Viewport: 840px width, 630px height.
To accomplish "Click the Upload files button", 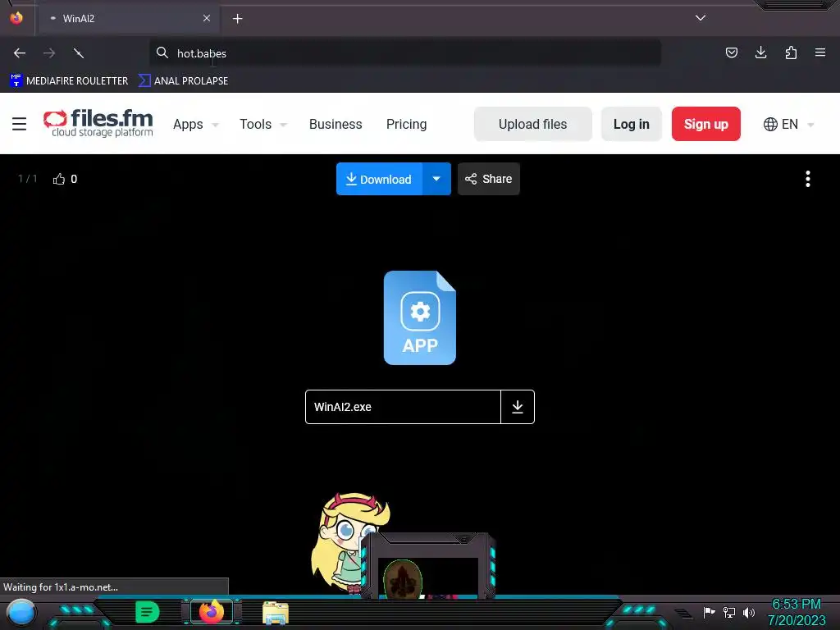I will click(532, 124).
